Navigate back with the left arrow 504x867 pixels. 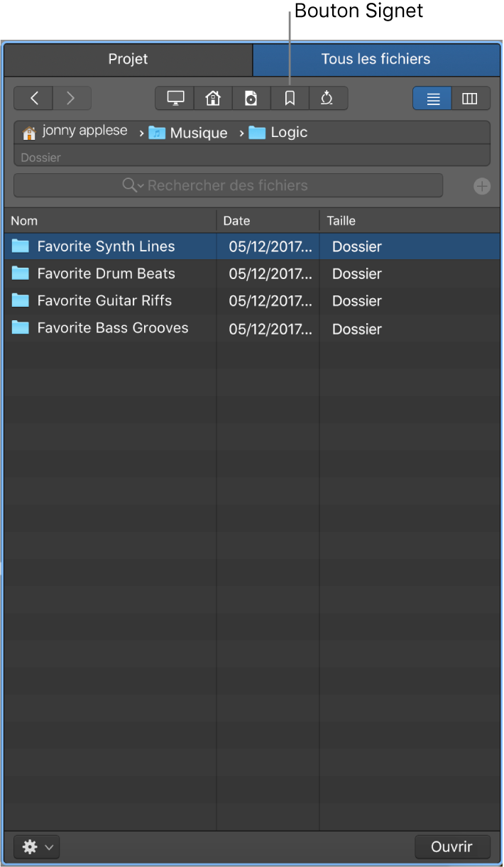[x=34, y=99]
